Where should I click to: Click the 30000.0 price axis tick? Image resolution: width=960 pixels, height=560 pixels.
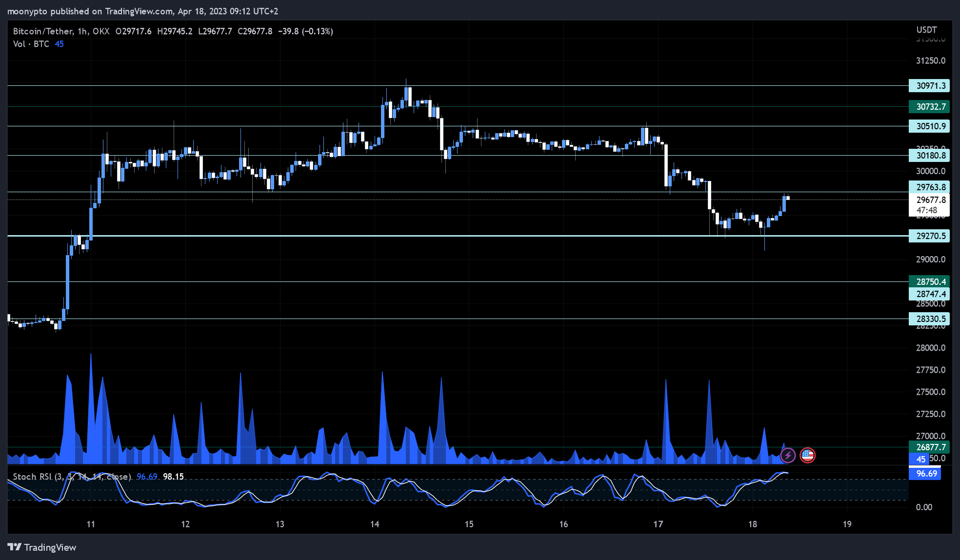click(931, 171)
